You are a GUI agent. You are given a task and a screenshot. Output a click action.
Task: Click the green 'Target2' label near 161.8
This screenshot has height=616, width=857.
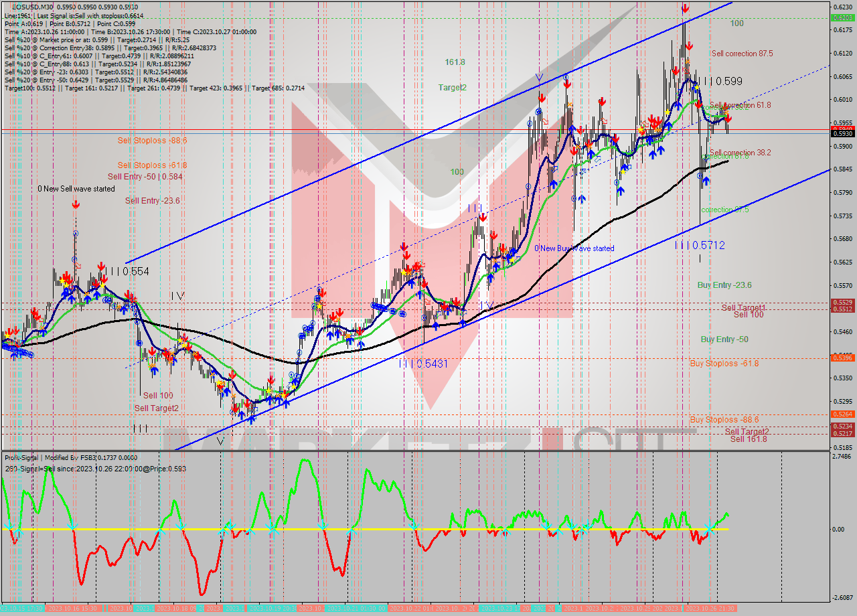pos(453,88)
